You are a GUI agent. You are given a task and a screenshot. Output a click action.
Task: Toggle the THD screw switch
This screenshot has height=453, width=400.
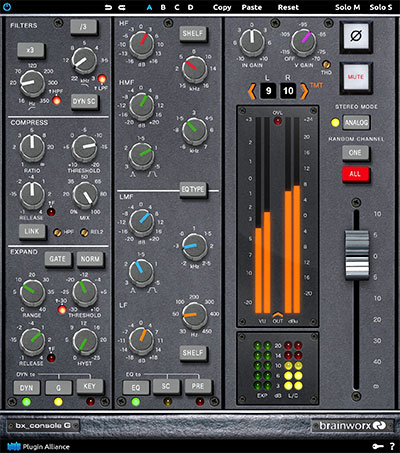pos(326,64)
